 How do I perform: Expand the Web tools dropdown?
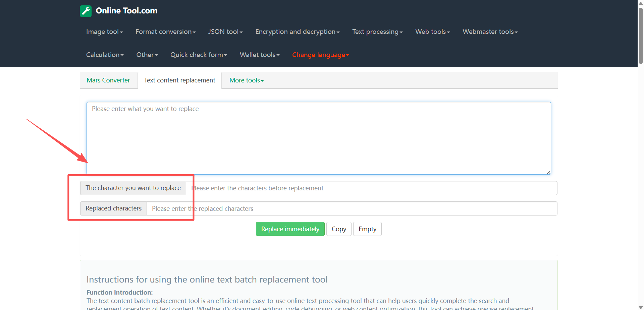click(432, 32)
